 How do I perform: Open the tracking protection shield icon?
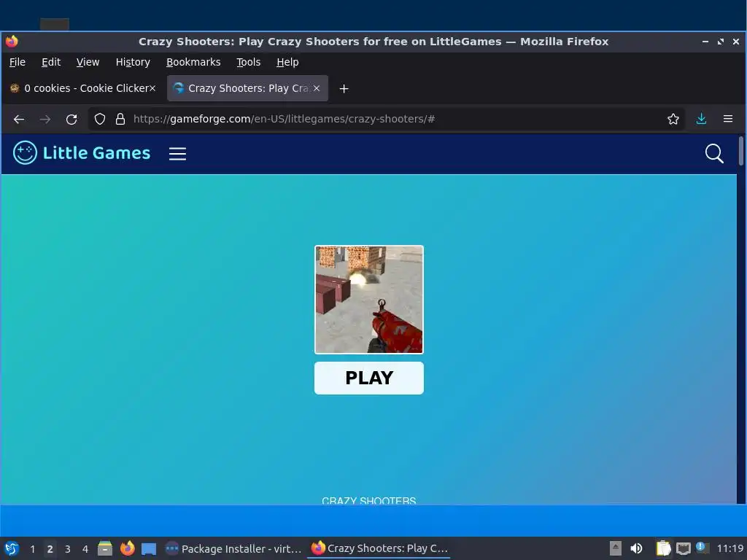point(99,119)
